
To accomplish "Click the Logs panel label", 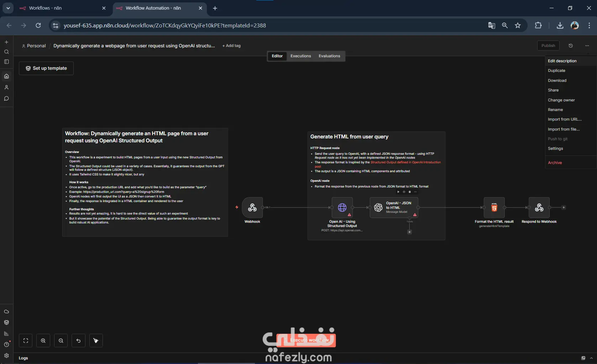I will pos(23,358).
